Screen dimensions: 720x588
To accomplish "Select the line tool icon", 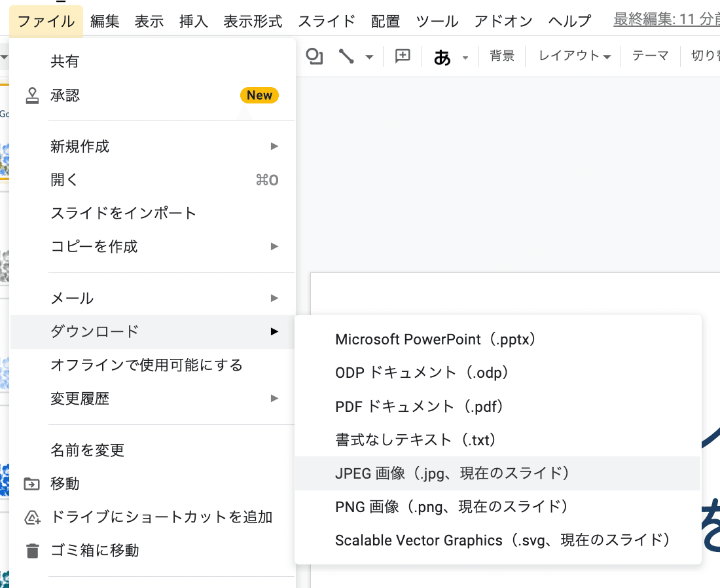I will tap(346, 56).
